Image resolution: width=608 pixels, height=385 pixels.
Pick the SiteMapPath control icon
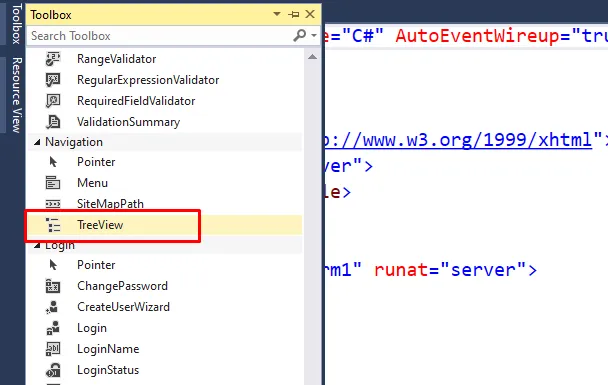[53, 204]
